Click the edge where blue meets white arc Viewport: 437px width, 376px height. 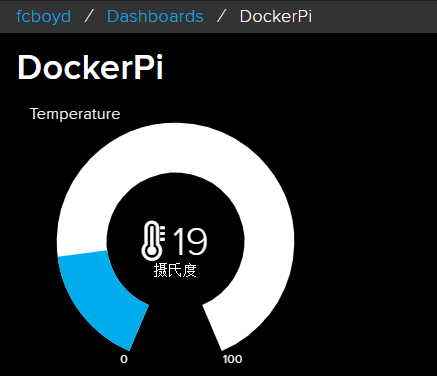pos(82,253)
